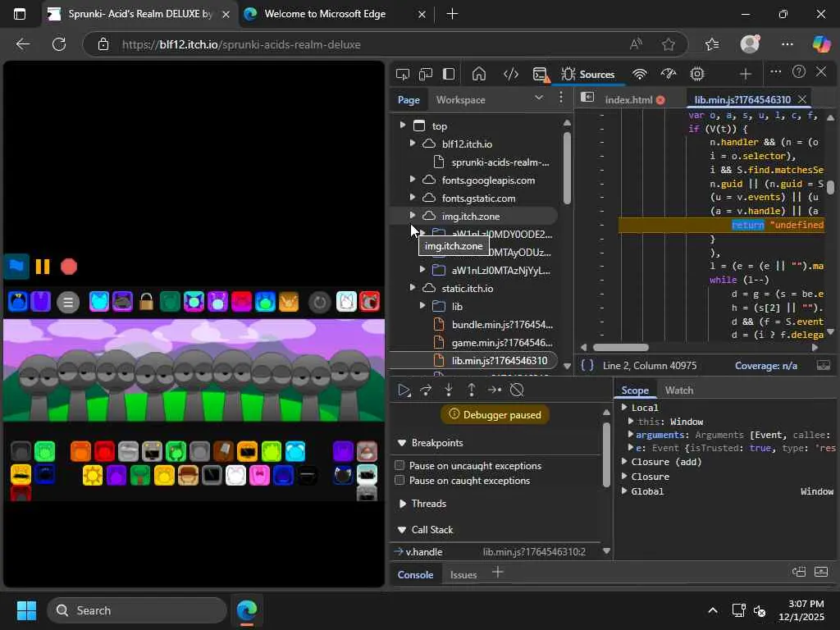Enable Pause on caught exceptions

(x=399, y=481)
